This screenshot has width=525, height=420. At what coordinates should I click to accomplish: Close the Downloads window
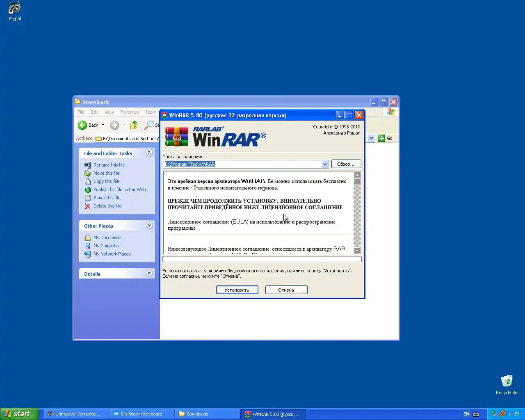pyautogui.click(x=394, y=102)
